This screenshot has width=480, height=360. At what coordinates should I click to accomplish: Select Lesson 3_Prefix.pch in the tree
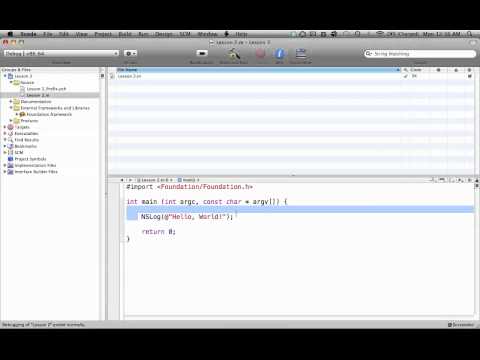pos(46,89)
